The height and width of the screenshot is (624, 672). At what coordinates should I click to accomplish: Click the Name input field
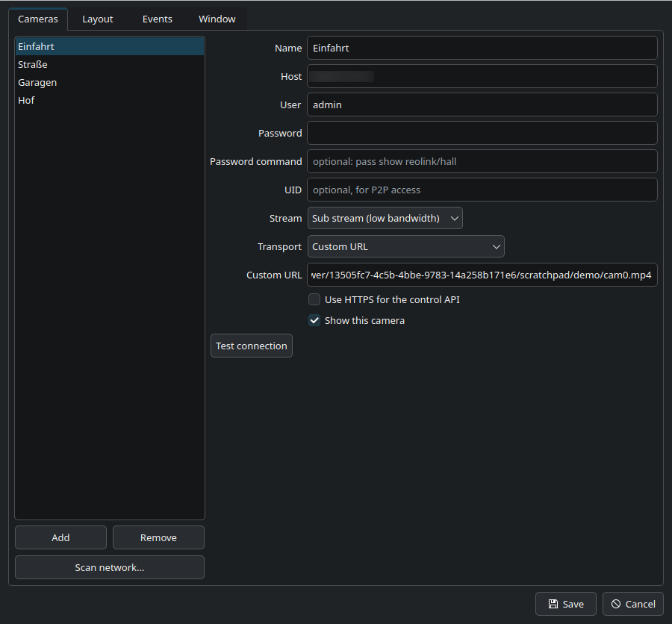(x=482, y=48)
